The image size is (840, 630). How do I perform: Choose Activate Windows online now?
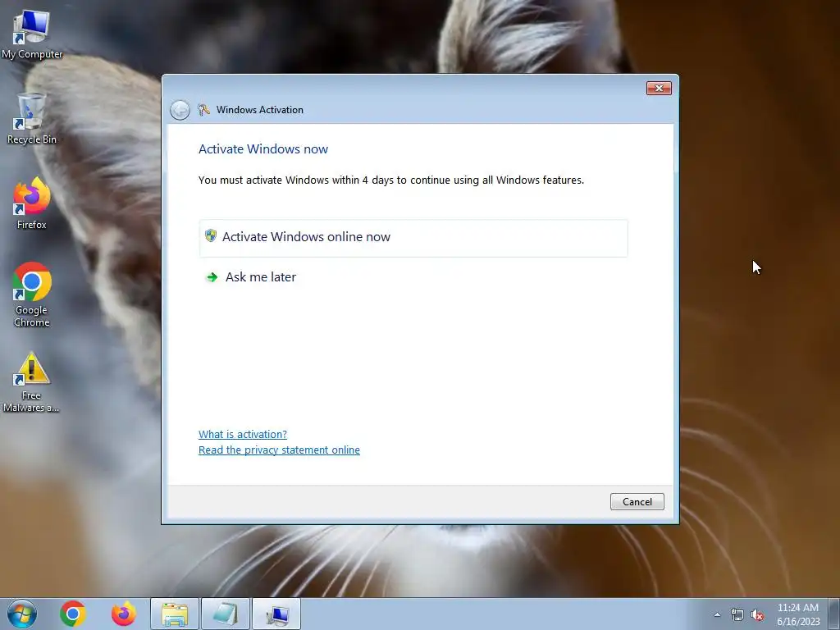pos(413,237)
